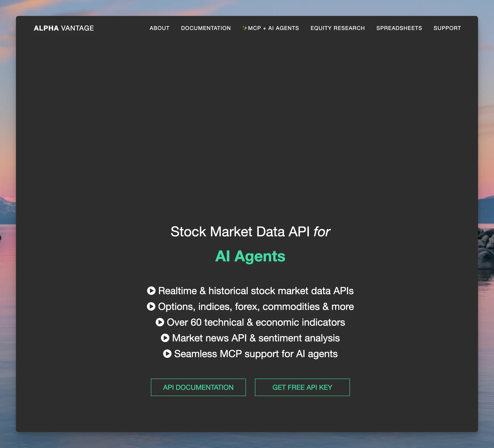
Task: Click 'Options, indices, forex, commodities & more'
Action: point(256,307)
